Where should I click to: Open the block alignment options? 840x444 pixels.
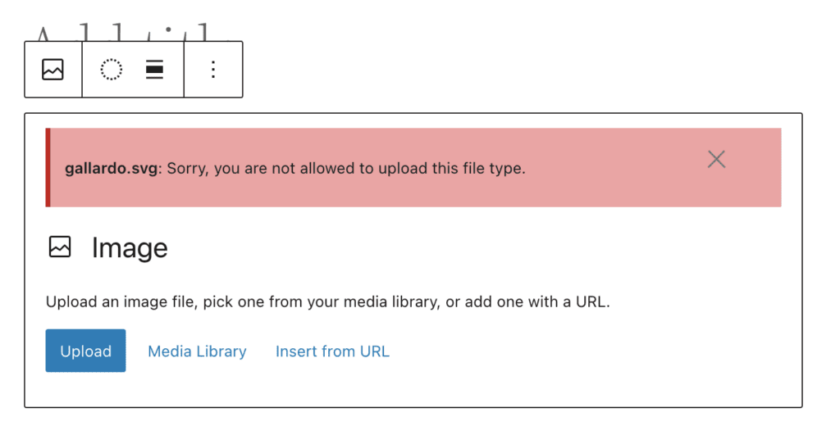pos(154,70)
